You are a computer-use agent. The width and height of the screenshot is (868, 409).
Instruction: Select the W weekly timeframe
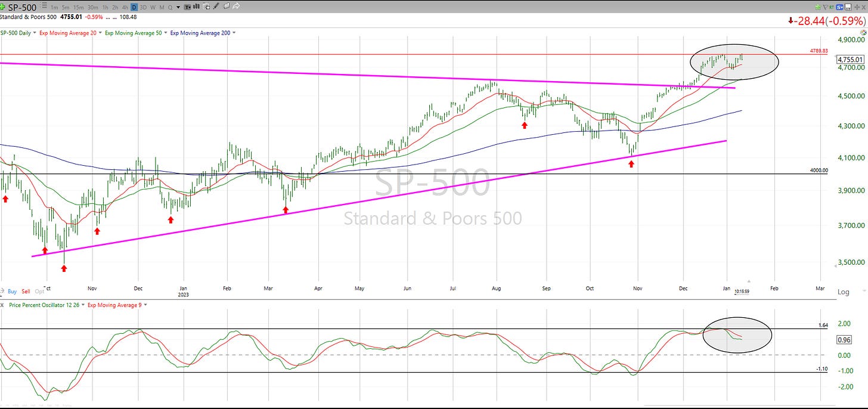coord(153,7)
